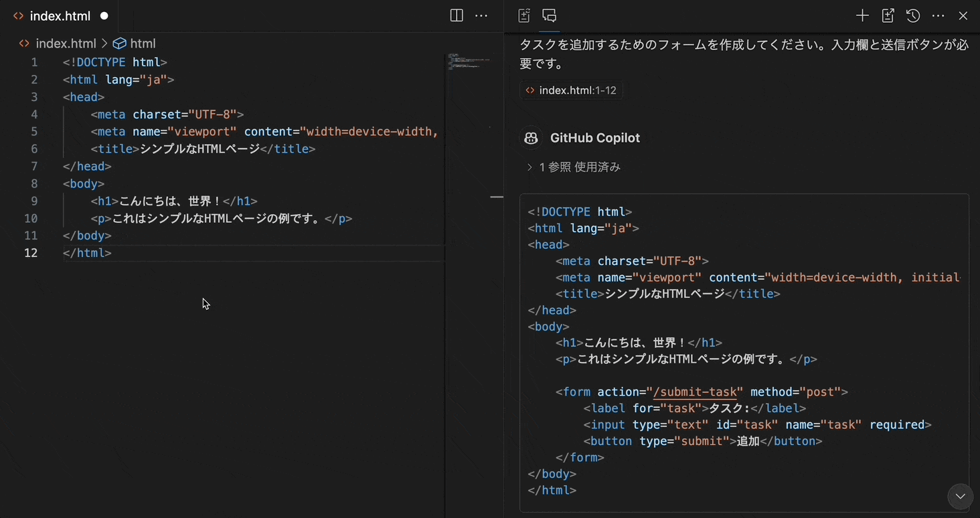
Task: Open the index.html file breadcrumb
Action: pyautogui.click(x=66, y=44)
